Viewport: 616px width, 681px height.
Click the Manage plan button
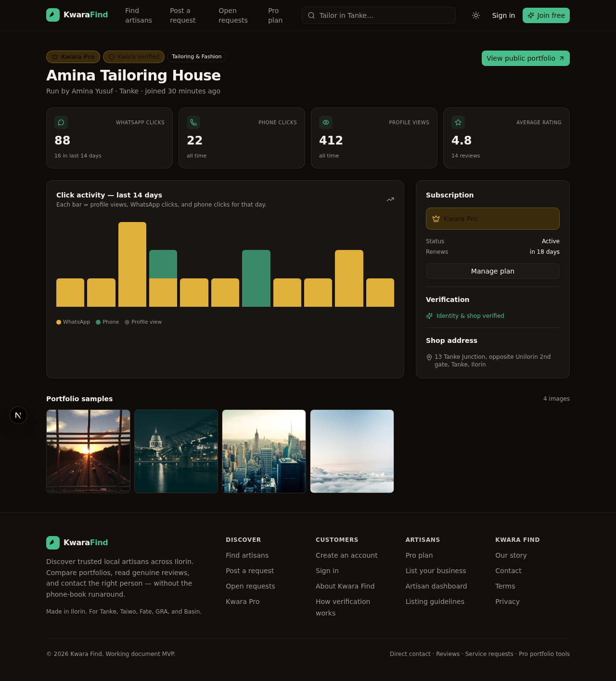[493, 271]
